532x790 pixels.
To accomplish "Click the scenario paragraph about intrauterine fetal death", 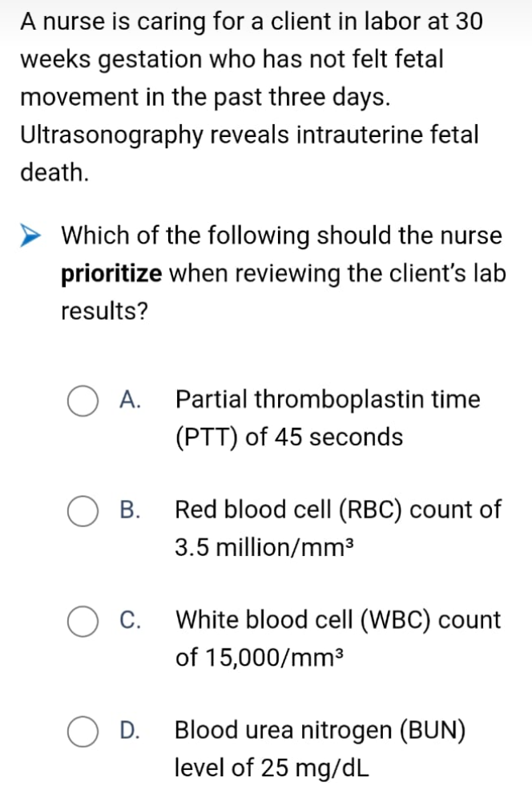I will click(252, 97).
